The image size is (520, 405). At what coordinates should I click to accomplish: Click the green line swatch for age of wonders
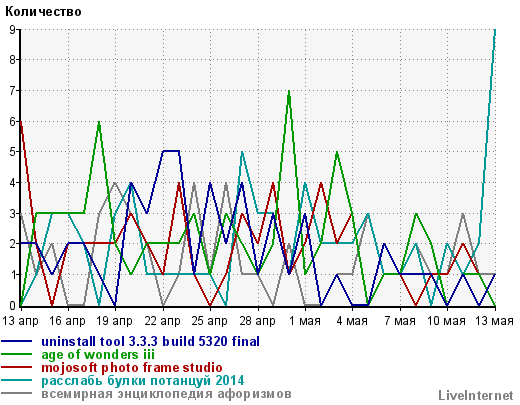point(17,354)
